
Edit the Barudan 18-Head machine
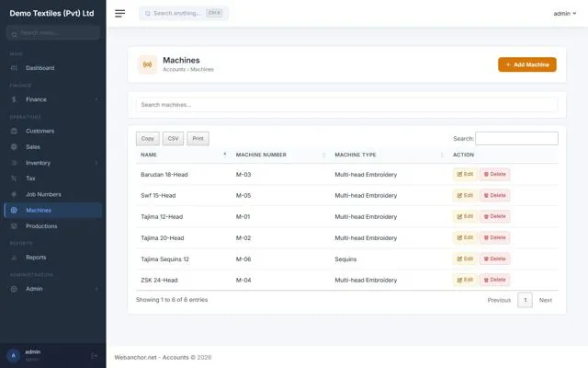point(465,174)
